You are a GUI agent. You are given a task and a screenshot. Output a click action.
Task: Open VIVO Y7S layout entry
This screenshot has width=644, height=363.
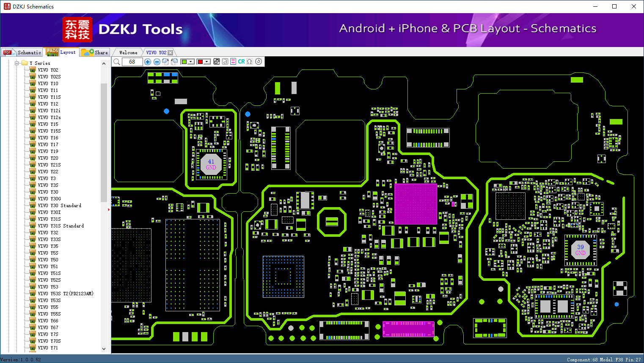[48, 334]
